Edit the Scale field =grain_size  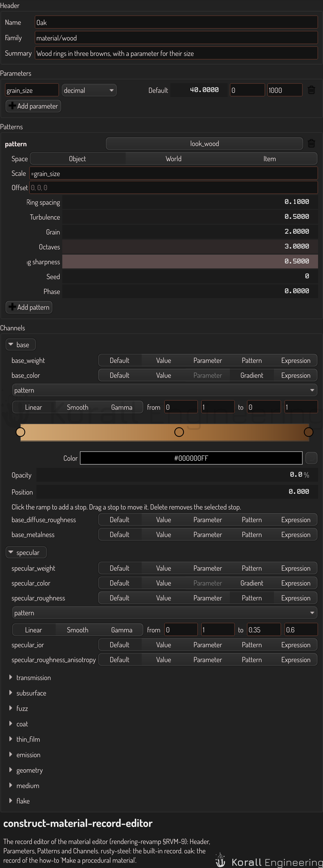(x=174, y=174)
